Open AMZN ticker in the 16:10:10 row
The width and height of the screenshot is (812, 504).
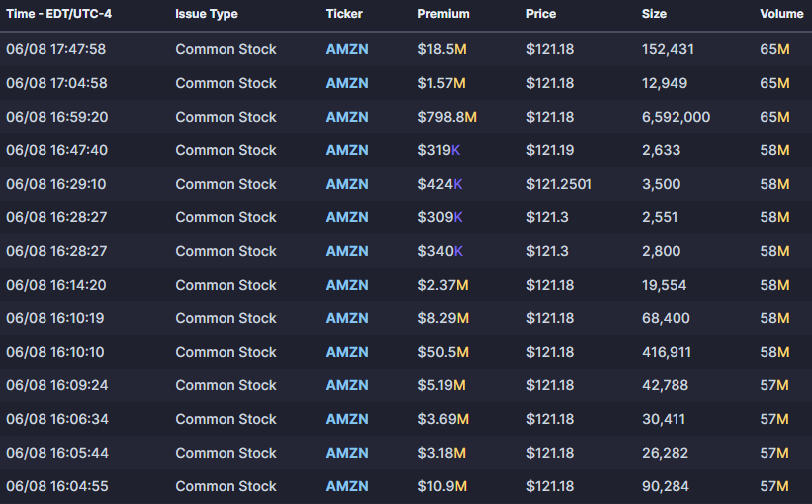[x=347, y=352]
